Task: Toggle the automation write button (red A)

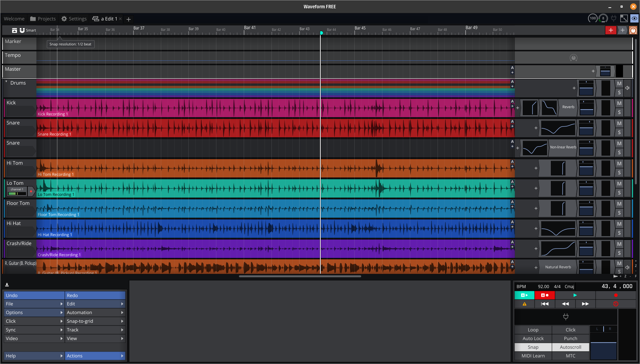Action: (545, 295)
